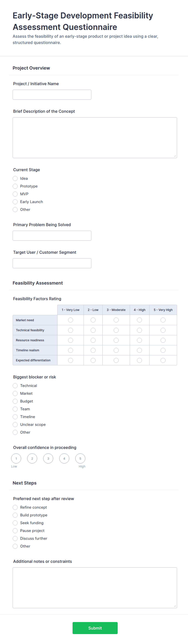Screen dimensions: 188x644
Task: Click the Target User / Customer Segment input
Action: [x=52, y=263]
